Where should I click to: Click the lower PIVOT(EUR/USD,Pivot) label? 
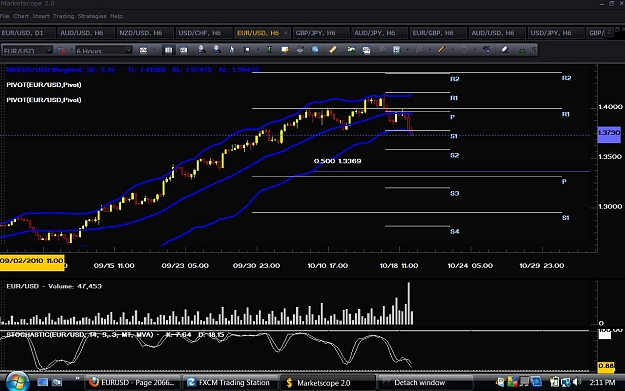(44, 100)
